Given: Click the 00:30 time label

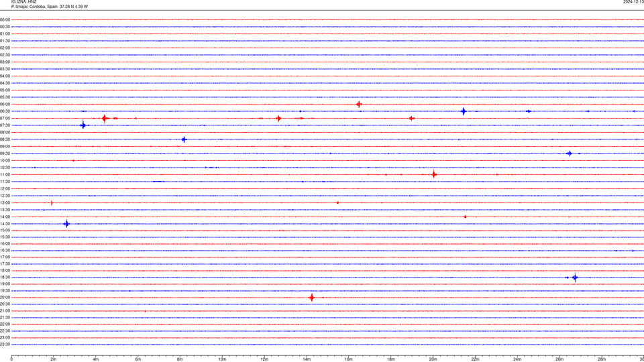Looking at the screenshot, I should point(5,27).
